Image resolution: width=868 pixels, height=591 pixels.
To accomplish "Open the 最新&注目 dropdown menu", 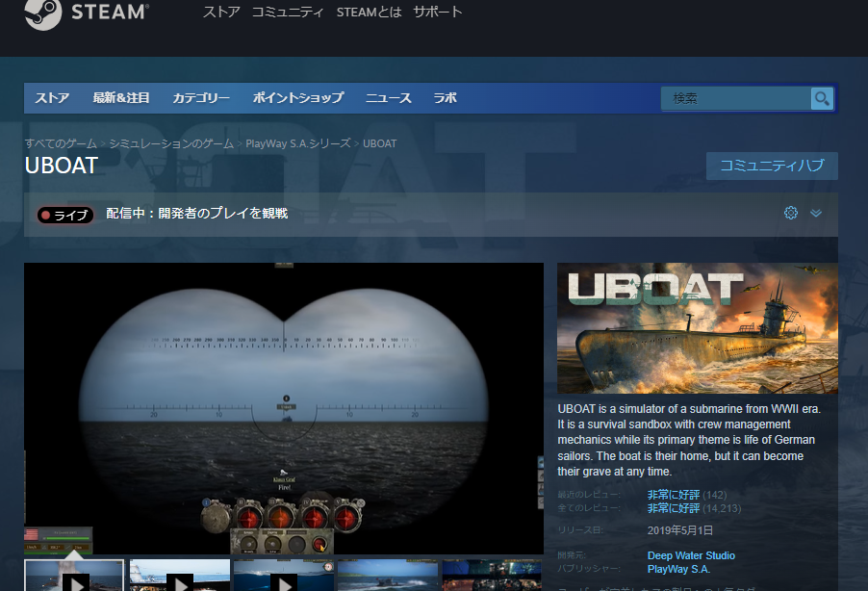I will (x=121, y=98).
